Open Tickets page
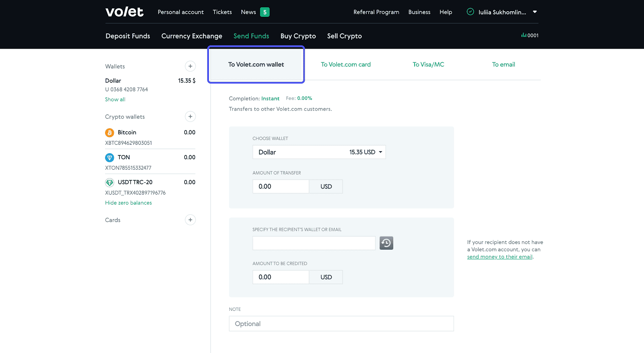 (222, 12)
